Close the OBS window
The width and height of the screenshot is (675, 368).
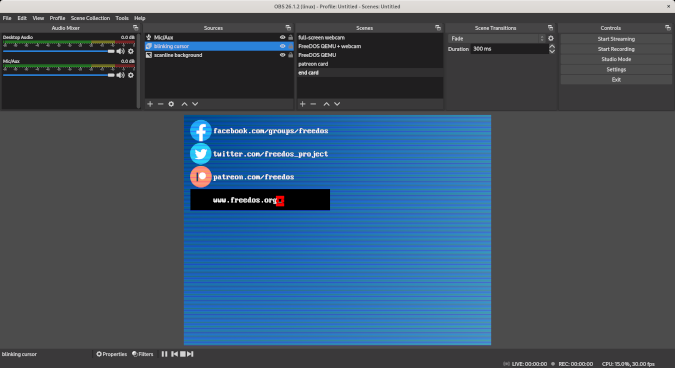(669, 6)
